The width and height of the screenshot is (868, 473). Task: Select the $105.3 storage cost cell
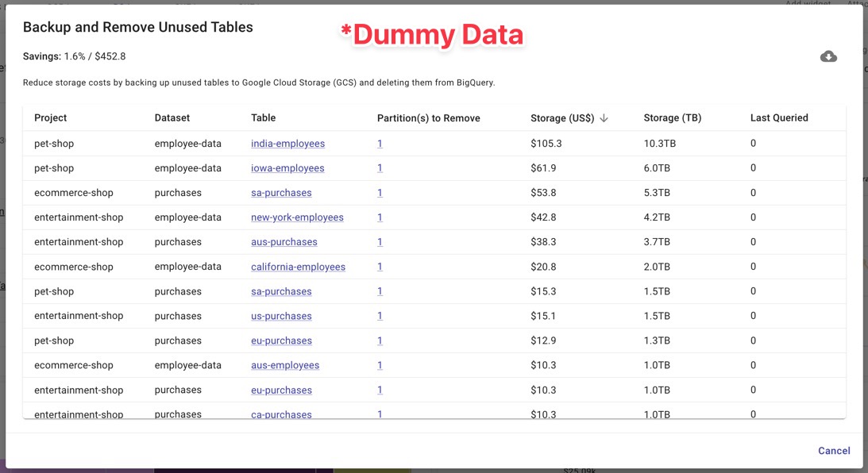pos(546,144)
